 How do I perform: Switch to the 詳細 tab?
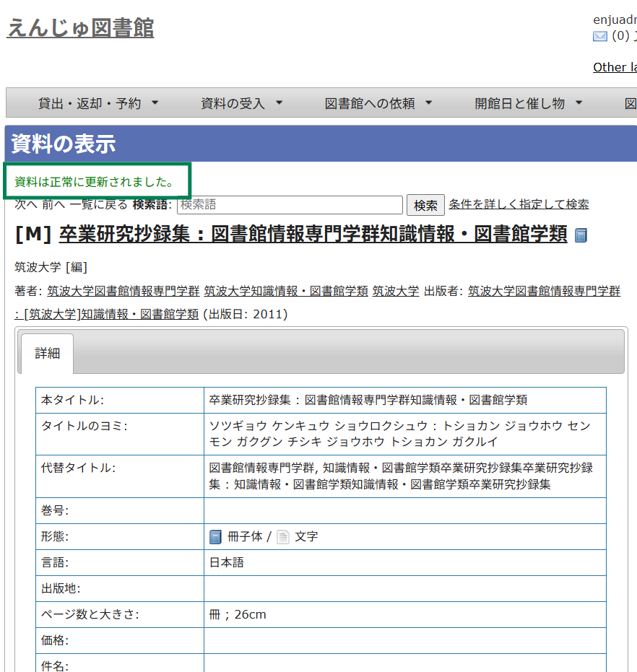[48, 353]
